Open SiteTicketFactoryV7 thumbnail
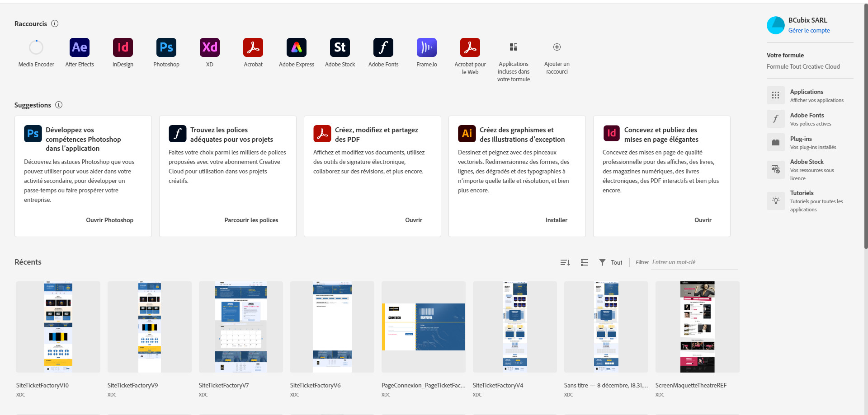Viewport: 868px width, 415px height. 241,327
